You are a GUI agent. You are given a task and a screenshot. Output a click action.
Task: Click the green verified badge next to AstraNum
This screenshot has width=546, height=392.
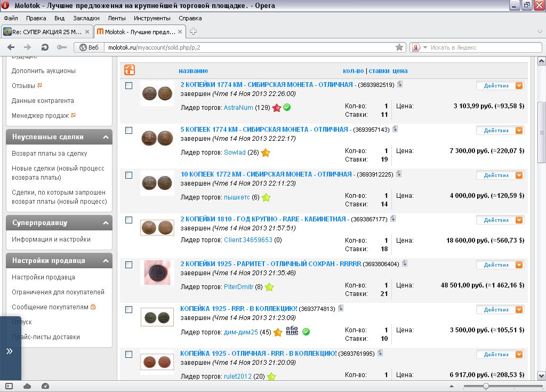point(287,107)
